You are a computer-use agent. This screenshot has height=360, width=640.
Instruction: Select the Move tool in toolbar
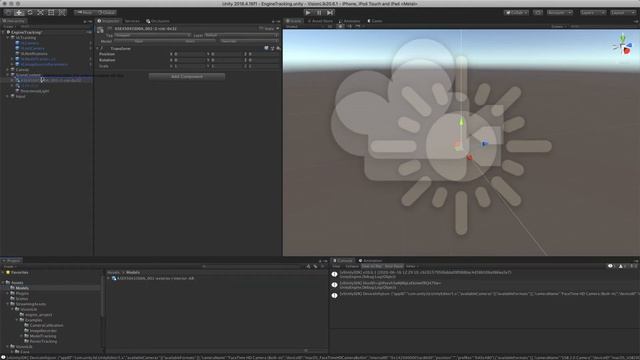(x=19, y=13)
